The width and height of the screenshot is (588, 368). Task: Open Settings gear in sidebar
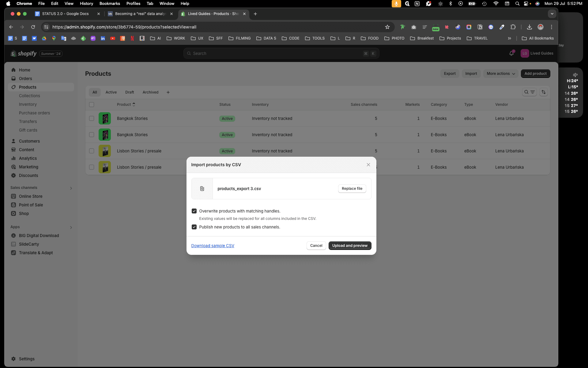pos(13,359)
